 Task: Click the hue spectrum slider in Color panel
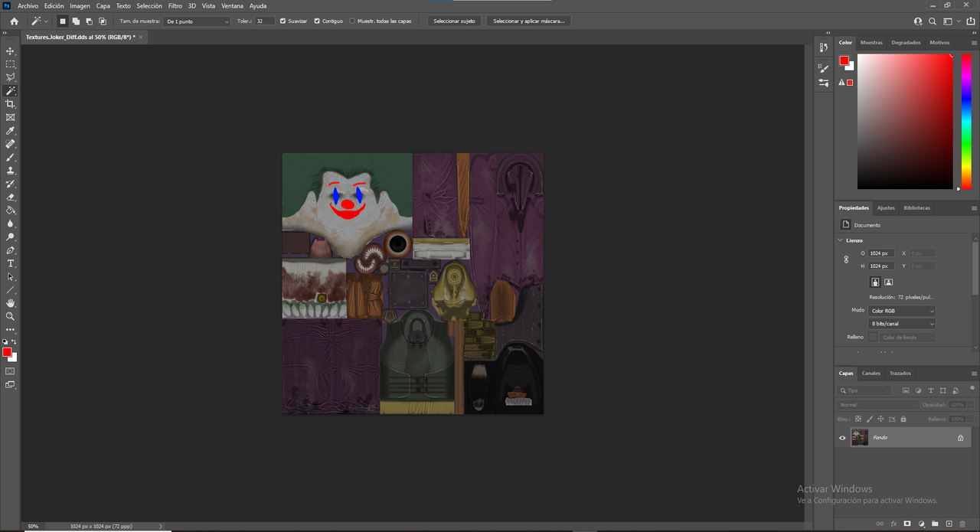(966, 121)
